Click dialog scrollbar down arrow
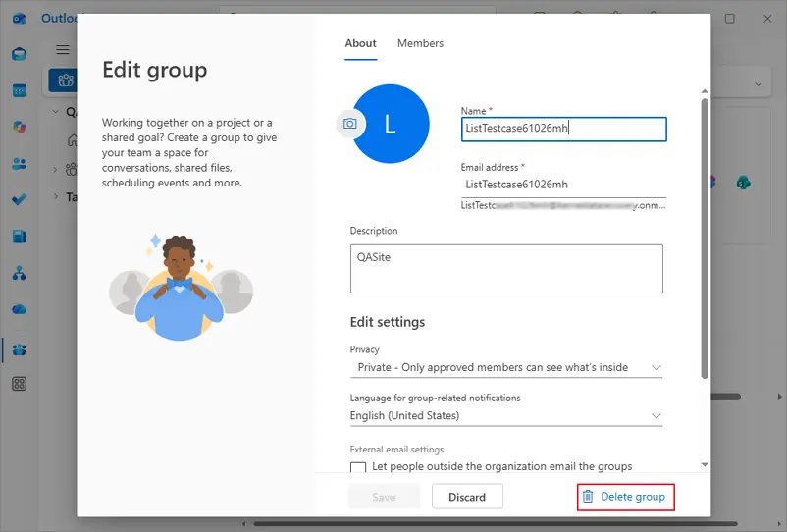Viewport: 787px width, 532px height. click(705, 464)
